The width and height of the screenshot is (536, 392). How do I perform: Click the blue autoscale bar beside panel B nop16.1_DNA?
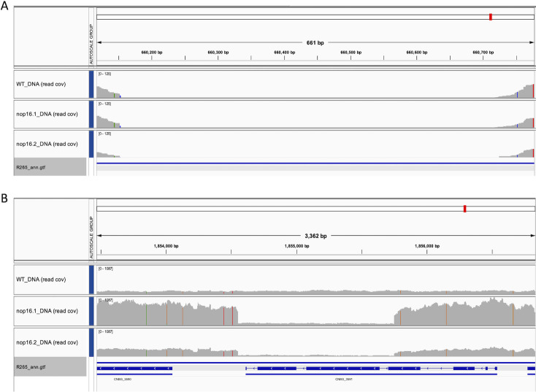pyautogui.click(x=91, y=311)
